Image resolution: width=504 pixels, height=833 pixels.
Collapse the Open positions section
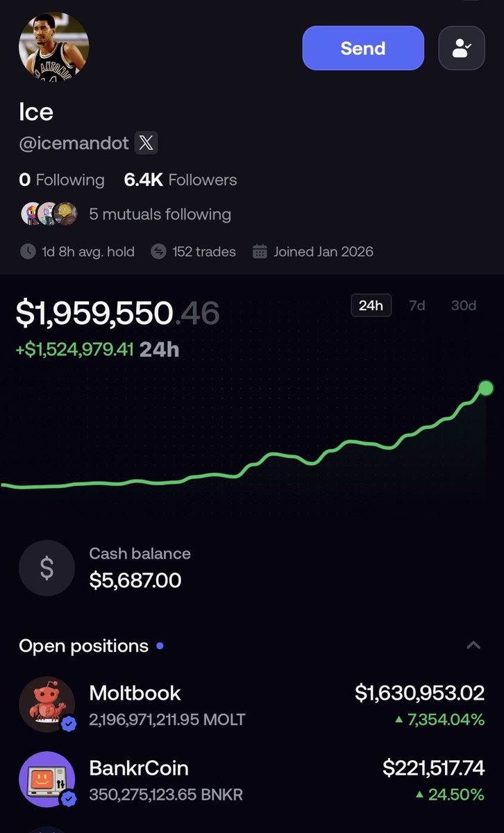click(473, 646)
